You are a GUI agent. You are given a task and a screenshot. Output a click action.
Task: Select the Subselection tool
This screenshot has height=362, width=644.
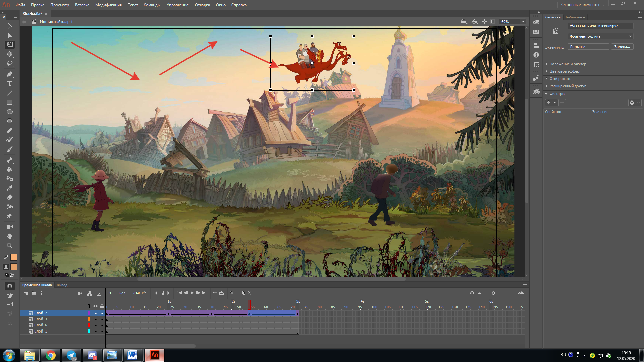tap(10, 35)
